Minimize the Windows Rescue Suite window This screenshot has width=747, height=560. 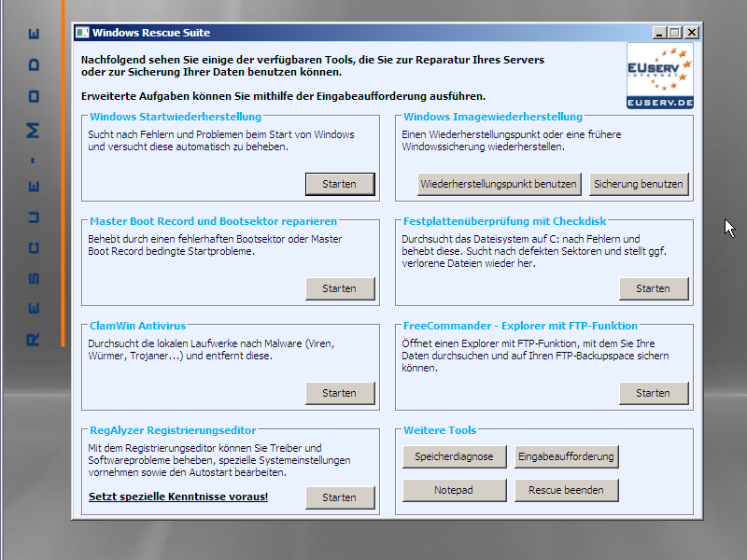point(659,33)
